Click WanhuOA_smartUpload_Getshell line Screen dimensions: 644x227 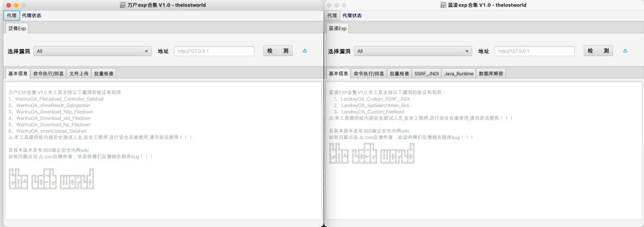click(x=48, y=131)
